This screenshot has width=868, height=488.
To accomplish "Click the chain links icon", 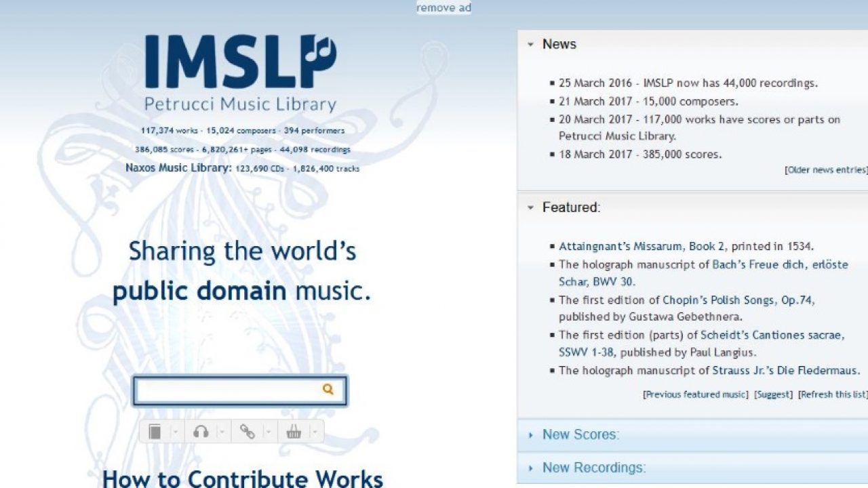I will [x=248, y=432].
